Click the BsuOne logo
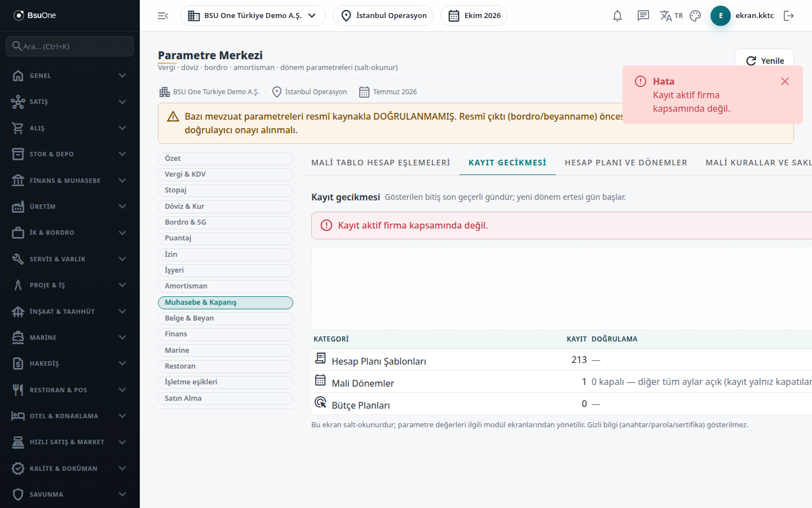Screen dimensions: 812x508 35,15
